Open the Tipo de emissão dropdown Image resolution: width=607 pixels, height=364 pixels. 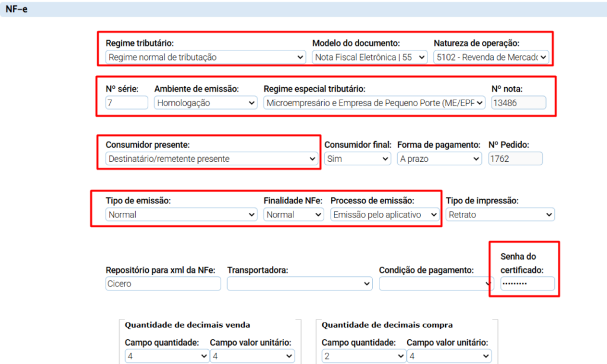pos(181,215)
